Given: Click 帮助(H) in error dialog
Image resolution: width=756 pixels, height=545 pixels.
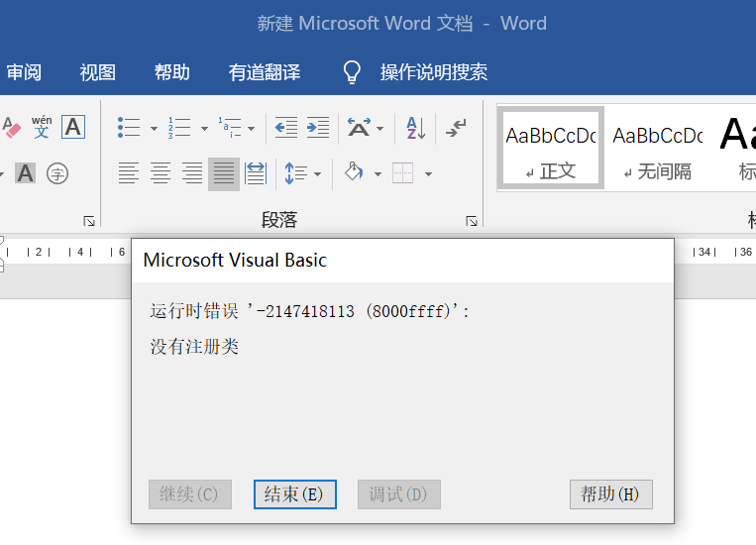Looking at the screenshot, I should pos(611,494).
